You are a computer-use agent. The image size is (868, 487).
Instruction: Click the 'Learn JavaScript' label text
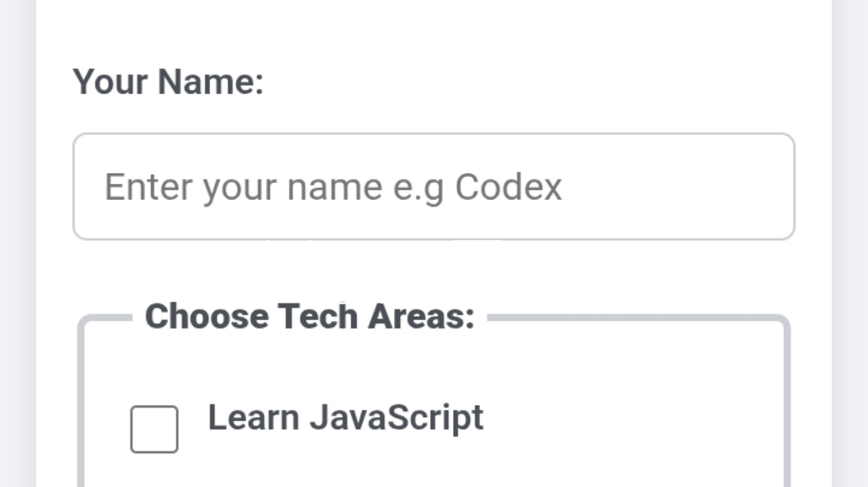(x=345, y=417)
